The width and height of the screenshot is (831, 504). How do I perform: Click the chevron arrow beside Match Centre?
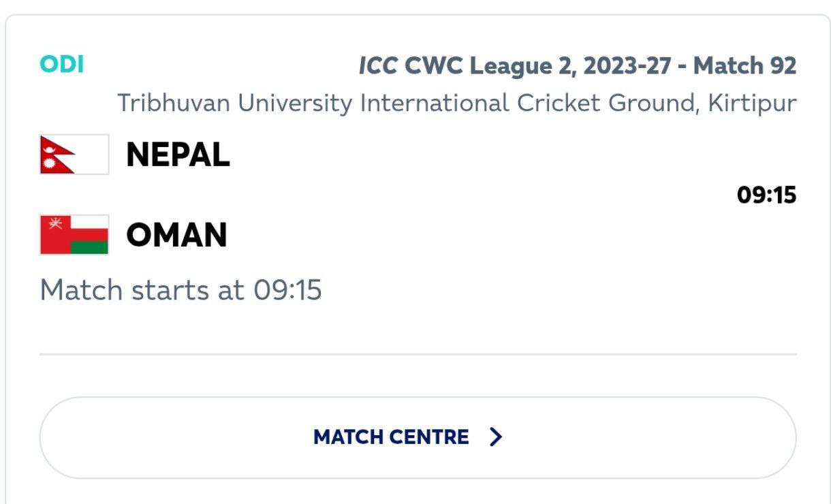(x=497, y=437)
